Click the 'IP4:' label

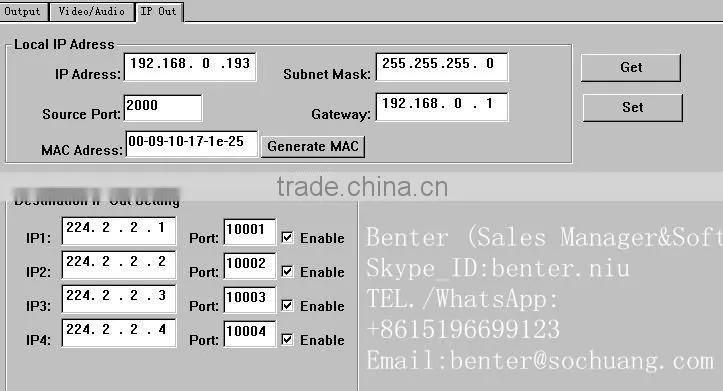tap(38, 340)
